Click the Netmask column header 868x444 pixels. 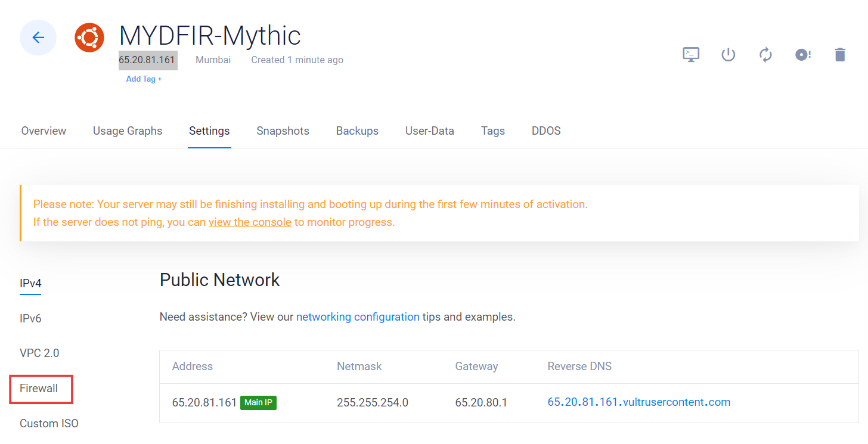click(359, 367)
